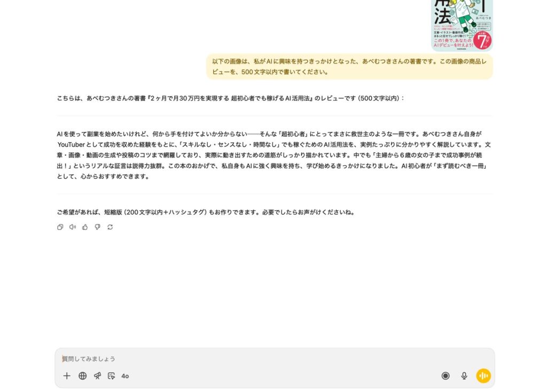
Task: Focus the 質問してみましょう input field
Action: tap(275, 358)
